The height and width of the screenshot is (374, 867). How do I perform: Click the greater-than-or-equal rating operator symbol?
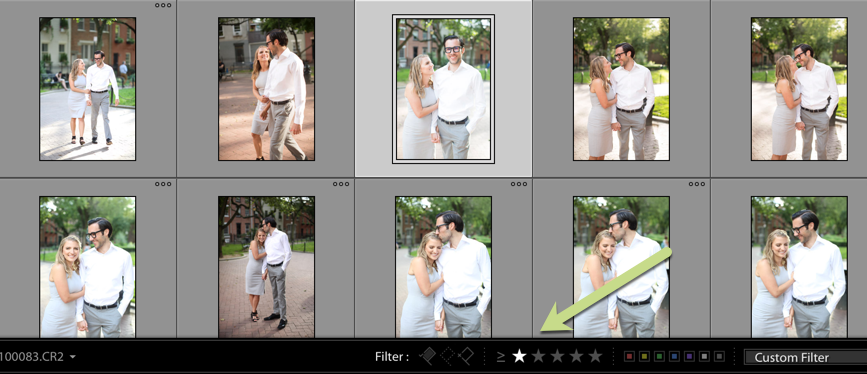tap(500, 357)
